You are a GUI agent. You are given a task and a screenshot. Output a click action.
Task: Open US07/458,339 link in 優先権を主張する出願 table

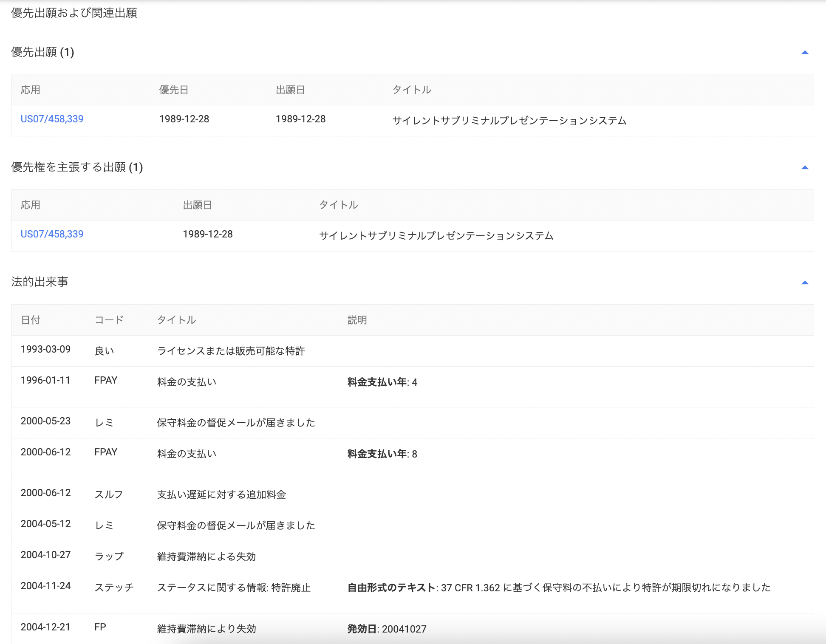click(x=52, y=234)
